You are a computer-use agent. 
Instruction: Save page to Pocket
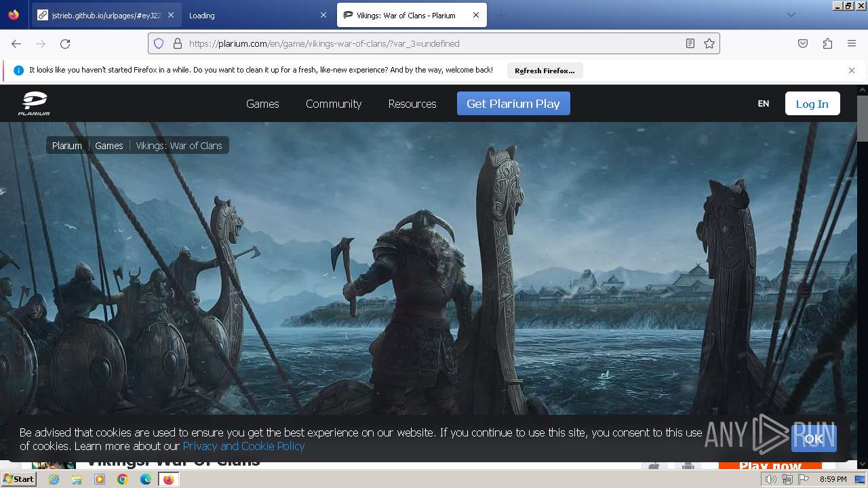pyautogui.click(x=803, y=43)
